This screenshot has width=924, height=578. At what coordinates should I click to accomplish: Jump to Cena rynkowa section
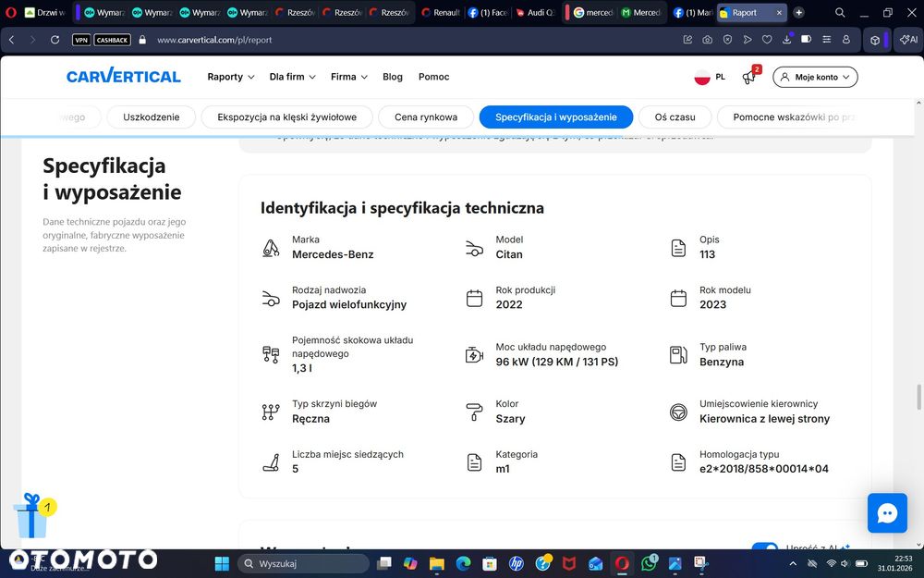tap(426, 117)
